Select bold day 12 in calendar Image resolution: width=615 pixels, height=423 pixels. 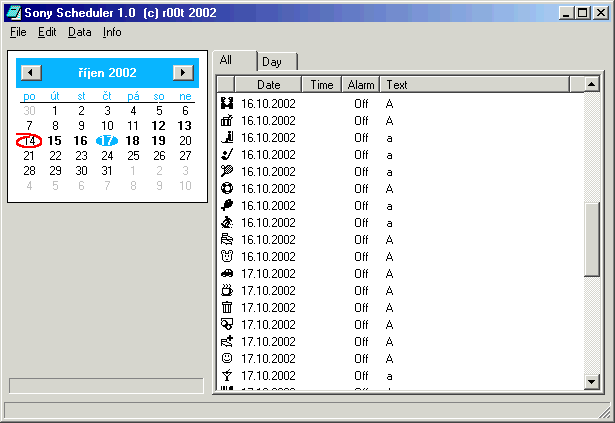[158, 126]
